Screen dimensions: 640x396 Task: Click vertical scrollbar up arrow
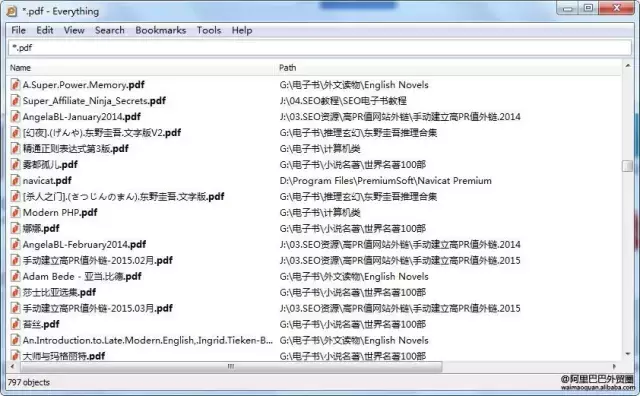627,65
